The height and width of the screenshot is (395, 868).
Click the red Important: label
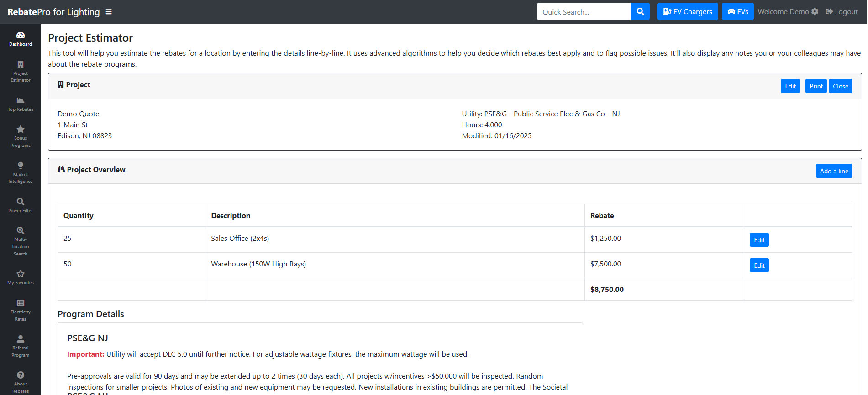click(x=86, y=354)
